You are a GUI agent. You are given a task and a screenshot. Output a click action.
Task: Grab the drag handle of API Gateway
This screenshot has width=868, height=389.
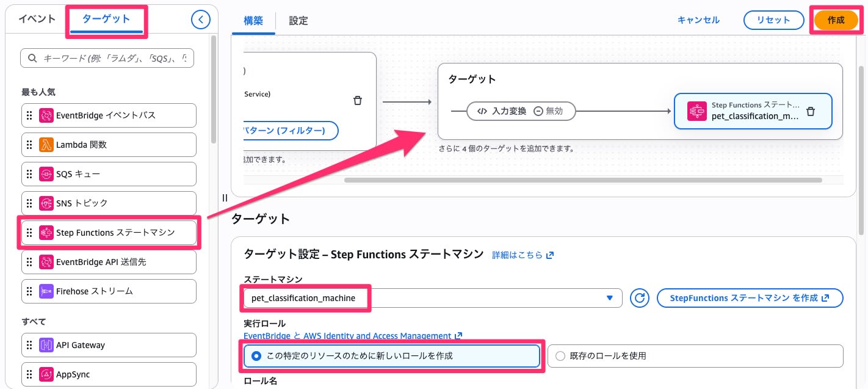point(29,345)
